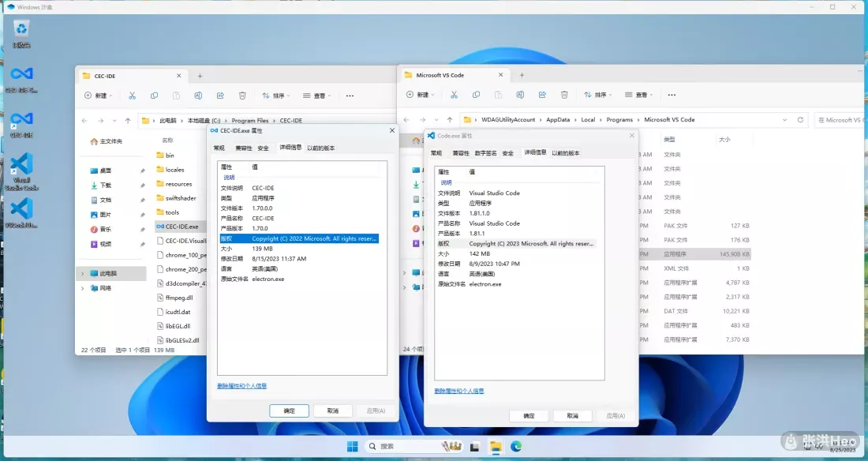Open File Explorer from the taskbar
Screen dimensions: 868x461
click(x=496, y=447)
